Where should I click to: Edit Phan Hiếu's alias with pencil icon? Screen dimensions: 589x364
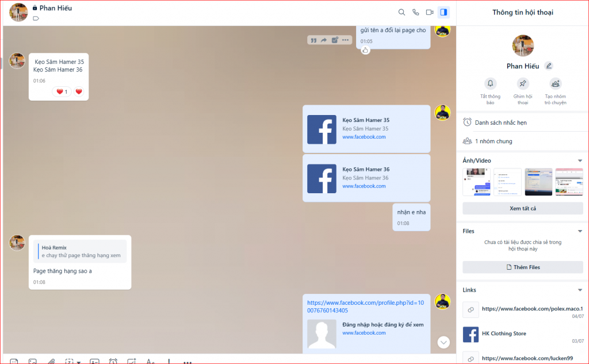point(549,66)
